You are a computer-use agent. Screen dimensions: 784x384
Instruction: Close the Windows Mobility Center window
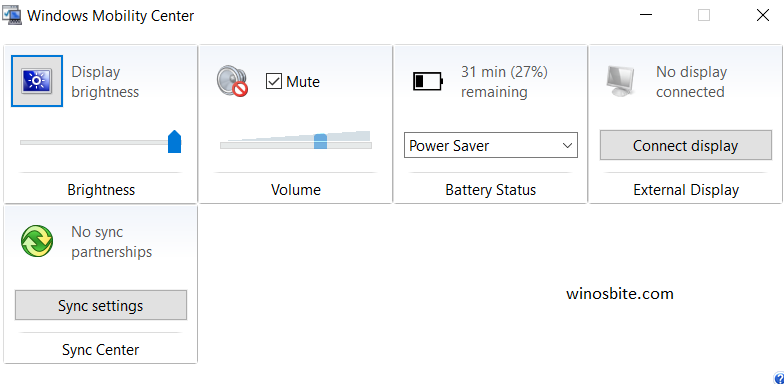[762, 15]
